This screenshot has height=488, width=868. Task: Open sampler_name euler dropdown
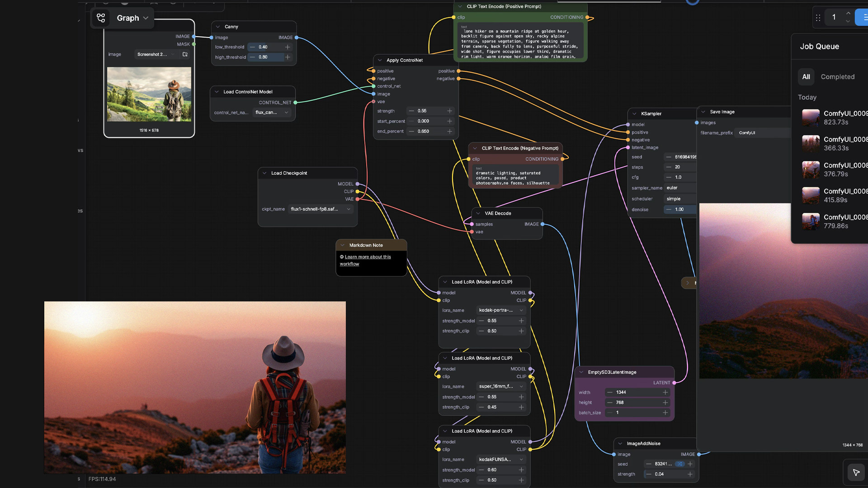coord(680,188)
